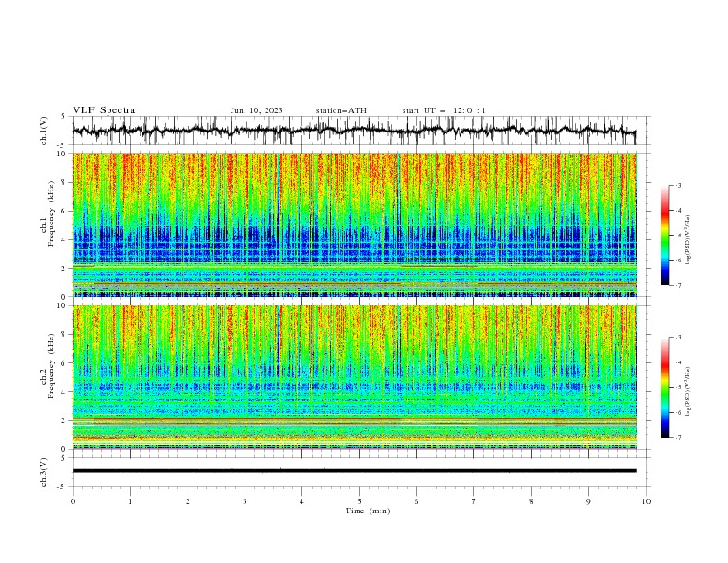Click time axis tick label "7"
728x563 pixels.
click(474, 501)
